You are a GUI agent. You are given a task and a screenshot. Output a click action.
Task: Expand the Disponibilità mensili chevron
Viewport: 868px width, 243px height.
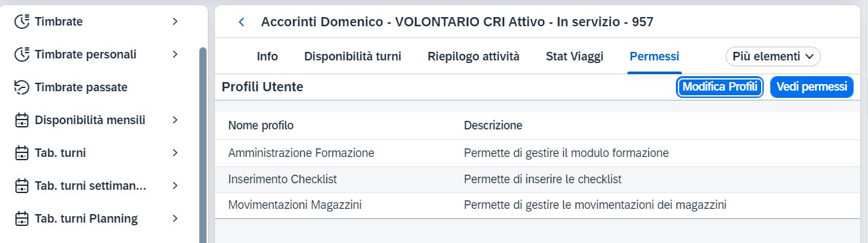pos(175,120)
